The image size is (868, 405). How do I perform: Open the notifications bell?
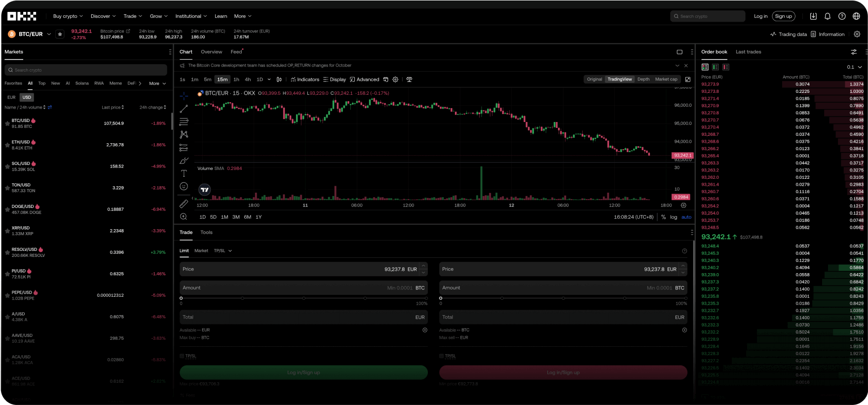point(828,16)
